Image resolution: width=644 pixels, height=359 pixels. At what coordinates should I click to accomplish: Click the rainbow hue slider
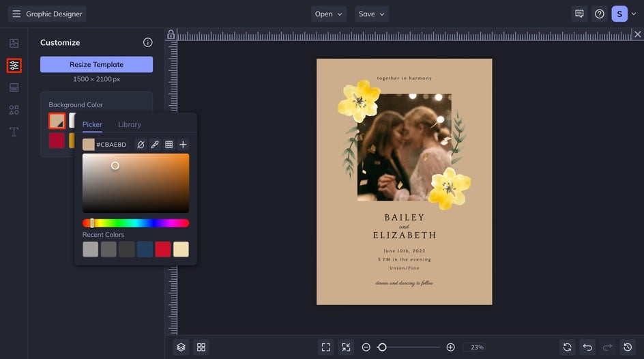pos(136,223)
